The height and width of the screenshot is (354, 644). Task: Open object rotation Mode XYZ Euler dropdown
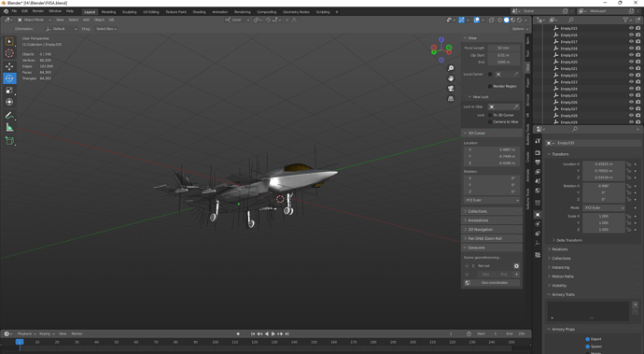click(604, 208)
